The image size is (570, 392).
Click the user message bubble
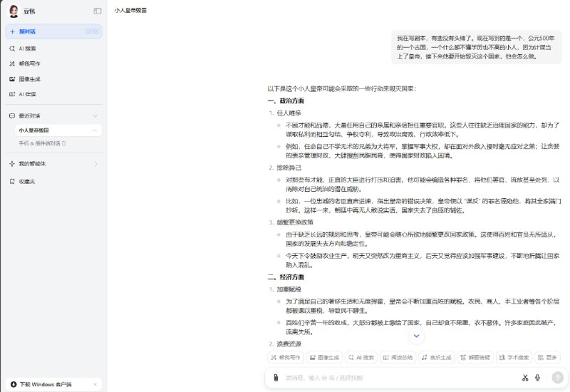click(476, 47)
